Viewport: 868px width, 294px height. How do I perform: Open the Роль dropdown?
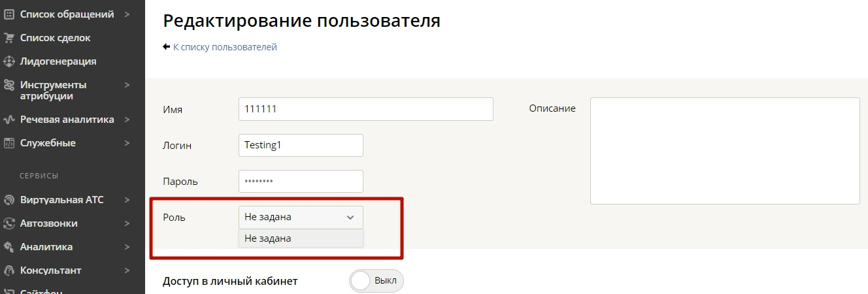[301, 217]
